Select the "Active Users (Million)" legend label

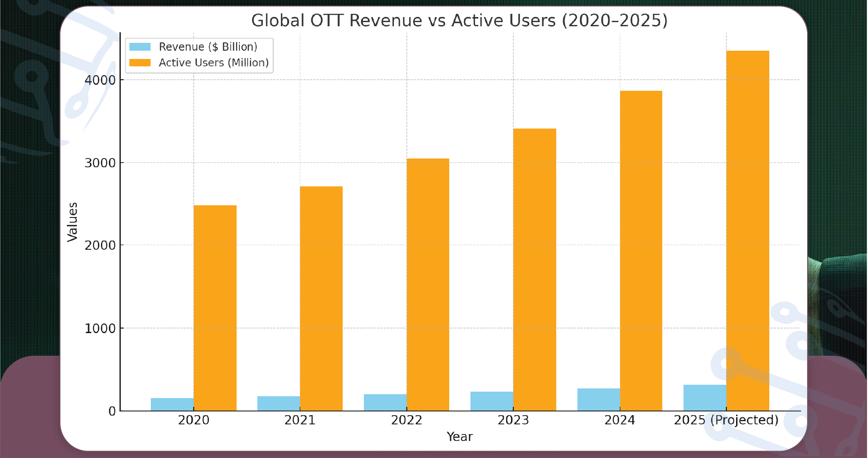coord(214,62)
